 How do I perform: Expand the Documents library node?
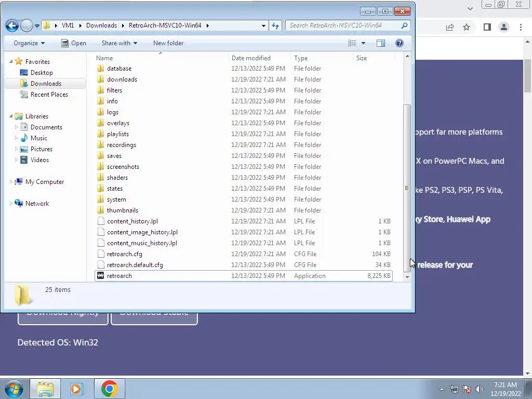(x=16, y=127)
